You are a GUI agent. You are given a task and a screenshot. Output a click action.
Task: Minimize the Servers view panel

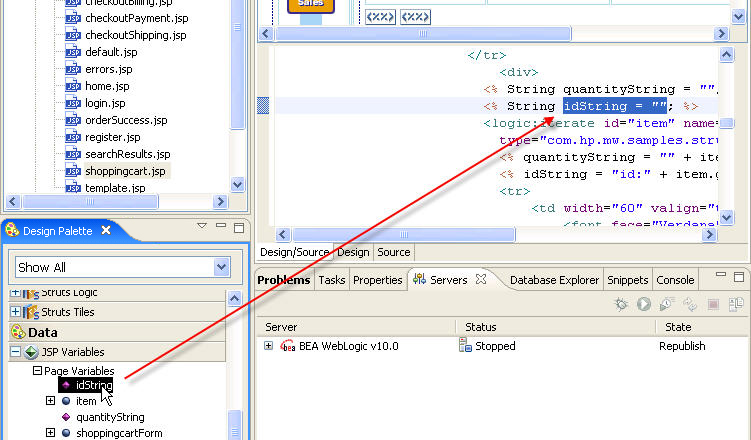721,274
